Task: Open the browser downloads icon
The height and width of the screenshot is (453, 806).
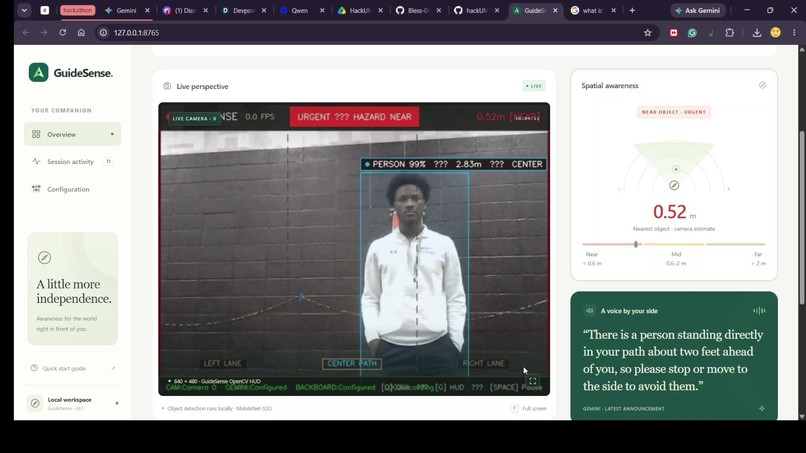Action: click(x=757, y=32)
